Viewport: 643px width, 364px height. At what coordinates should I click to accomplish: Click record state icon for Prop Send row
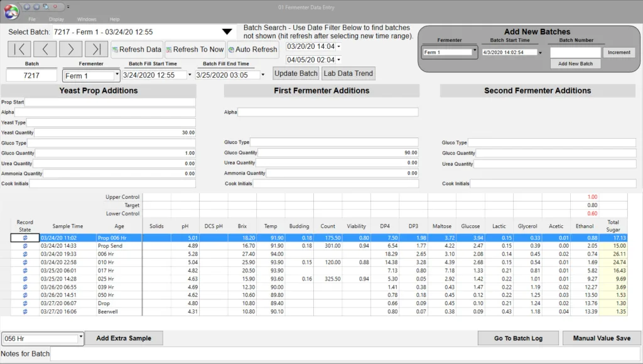coord(25,246)
